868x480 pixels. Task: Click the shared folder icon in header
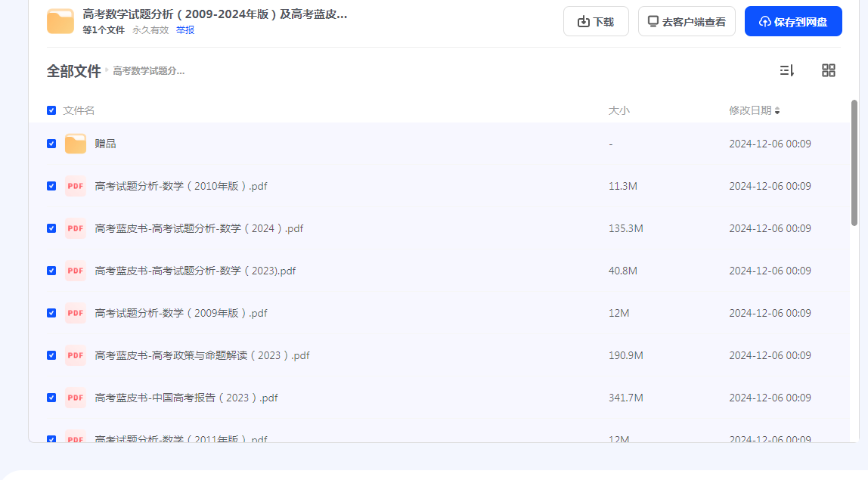tap(60, 21)
